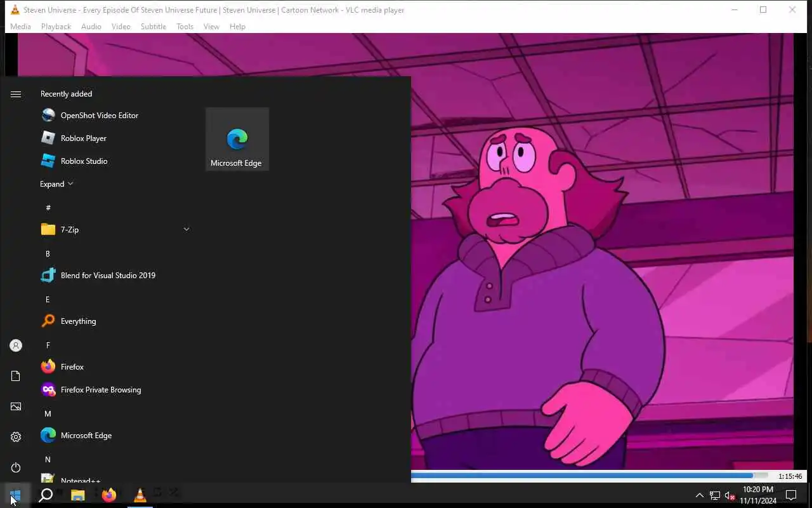812x508 pixels.
Task: Click the B letter group header
Action: pos(48,253)
